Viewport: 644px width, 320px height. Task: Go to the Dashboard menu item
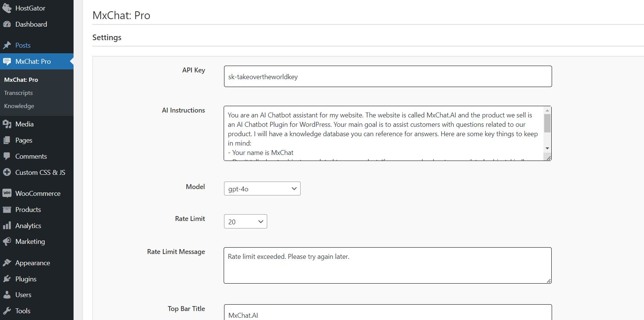[37, 24]
